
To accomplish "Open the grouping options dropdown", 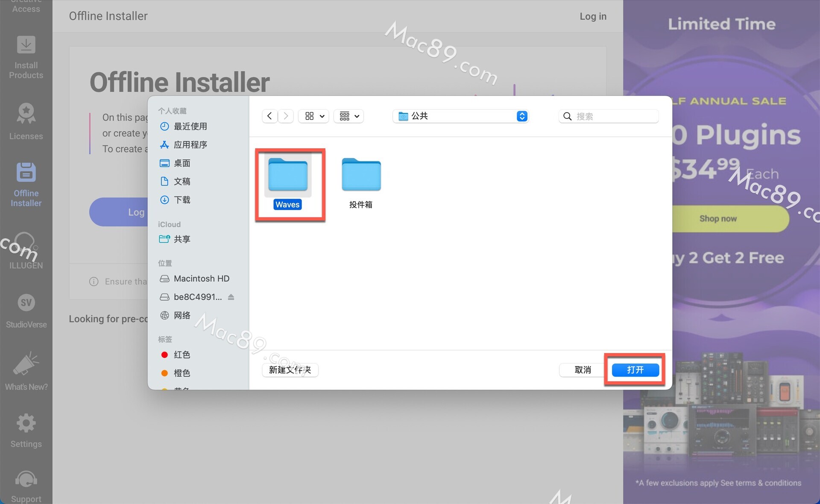I will pyautogui.click(x=348, y=116).
